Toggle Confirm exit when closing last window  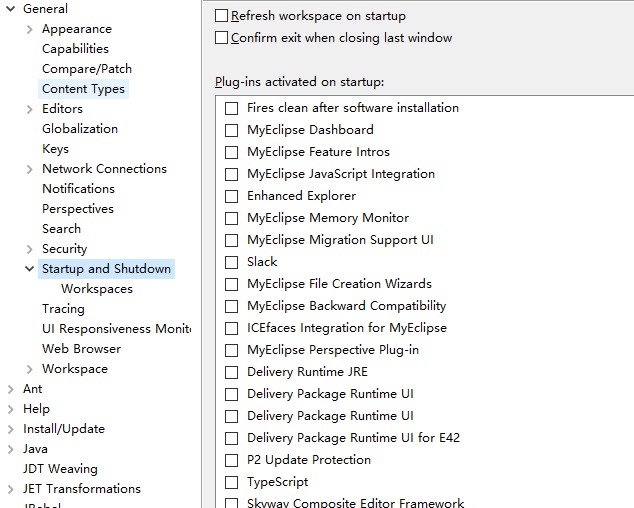tap(221, 38)
